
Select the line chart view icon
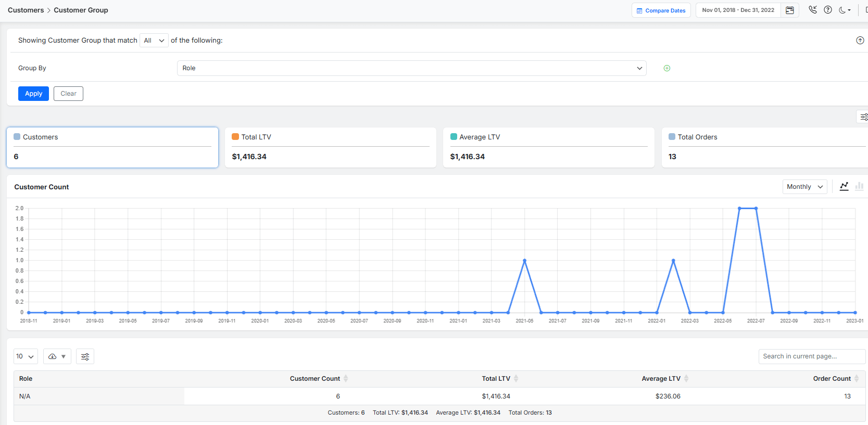click(x=844, y=186)
